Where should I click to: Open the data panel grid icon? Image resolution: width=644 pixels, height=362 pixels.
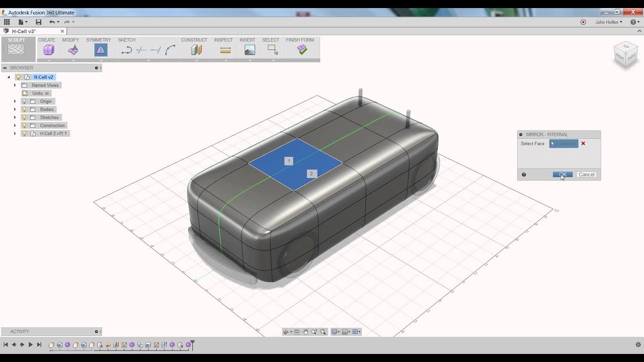coord(7,22)
